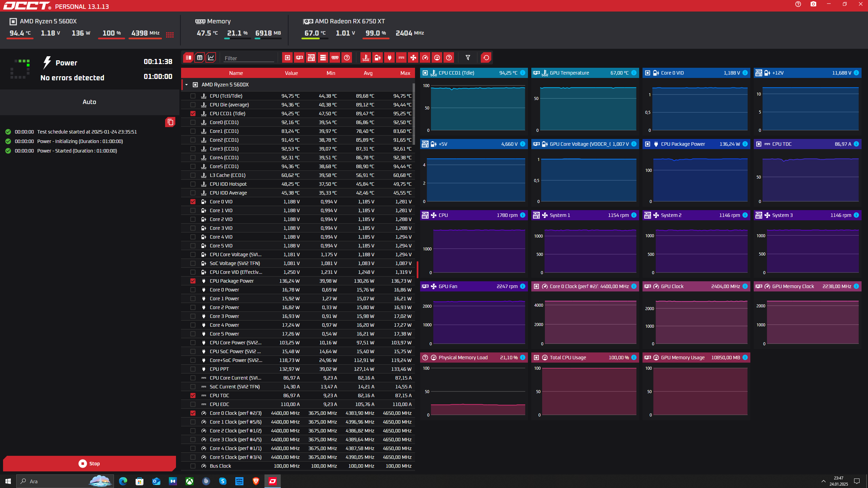Viewport: 868px width, 488px height.
Task: Stop the running Power test
Action: [90, 463]
